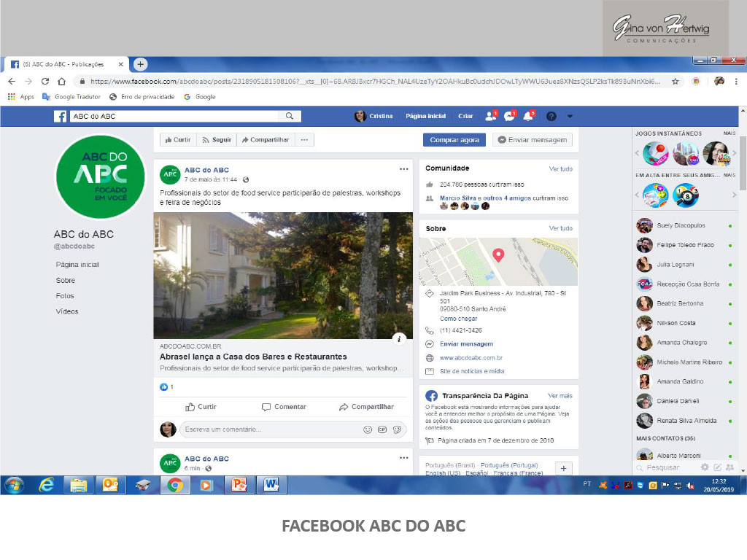The width and height of the screenshot is (747, 560).
Task: Open the friend requests icon
Action: 491,116
